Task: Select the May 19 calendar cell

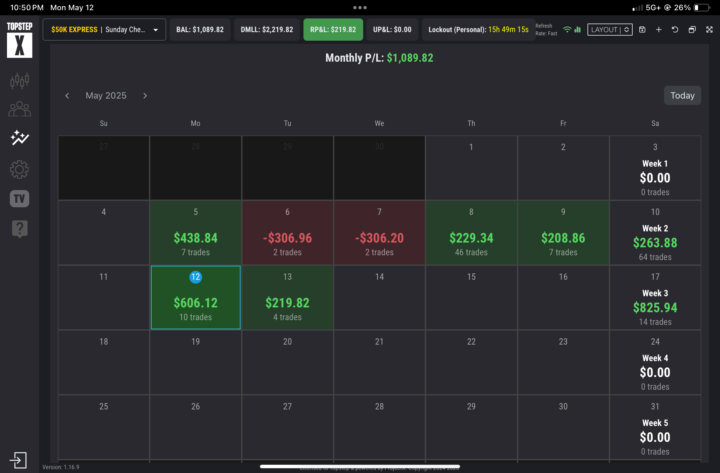Action: (196, 362)
